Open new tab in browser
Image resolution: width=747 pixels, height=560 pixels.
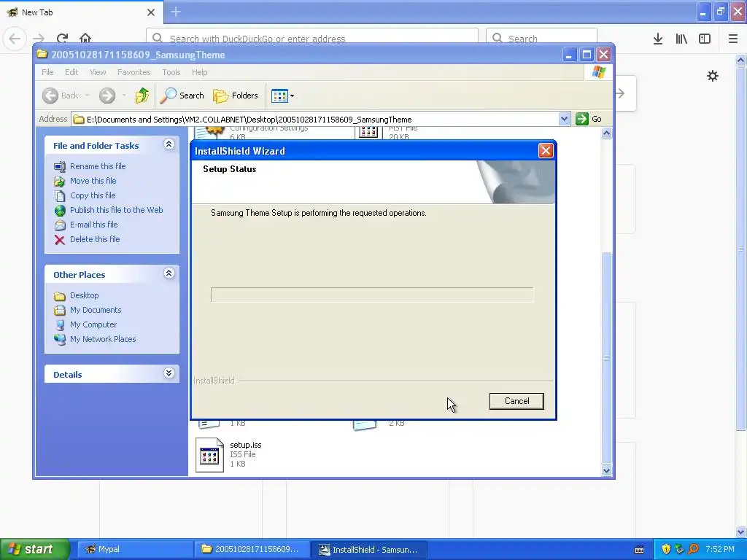176,12
